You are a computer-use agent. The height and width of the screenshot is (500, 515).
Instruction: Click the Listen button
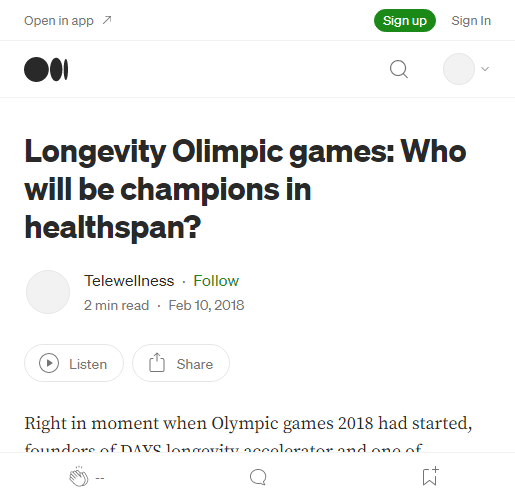[74, 363]
